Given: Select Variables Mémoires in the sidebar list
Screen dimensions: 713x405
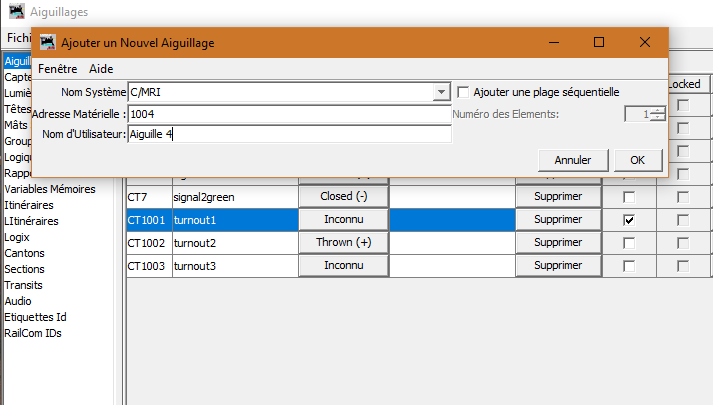Looking at the screenshot, I should pos(50,189).
